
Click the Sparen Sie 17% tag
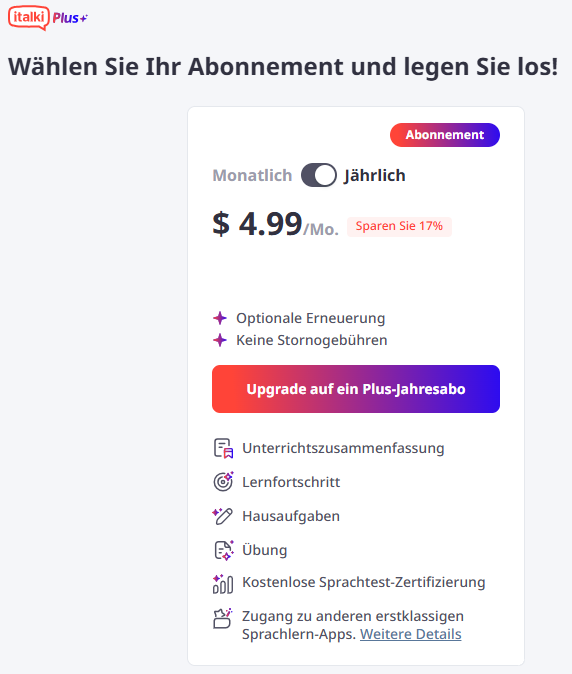coord(399,226)
